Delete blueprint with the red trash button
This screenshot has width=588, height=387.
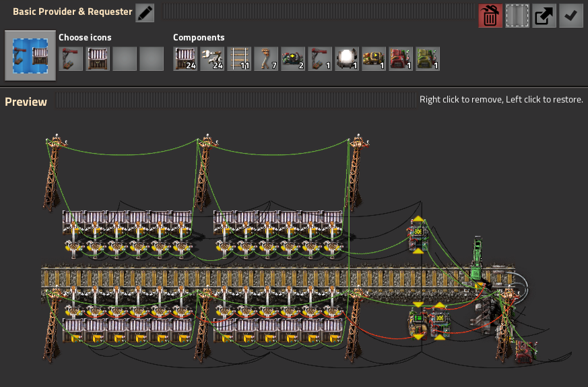490,16
